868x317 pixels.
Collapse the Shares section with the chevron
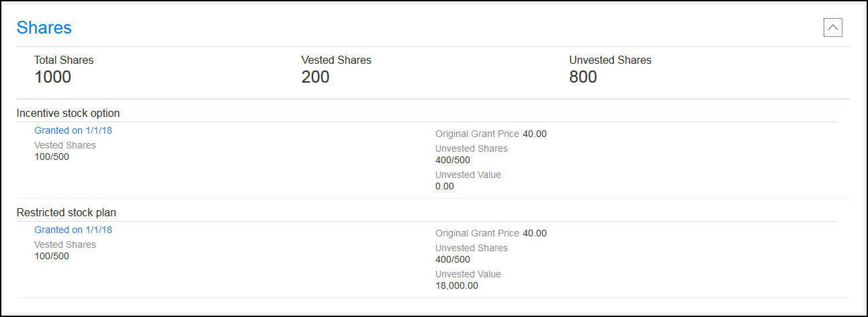832,28
